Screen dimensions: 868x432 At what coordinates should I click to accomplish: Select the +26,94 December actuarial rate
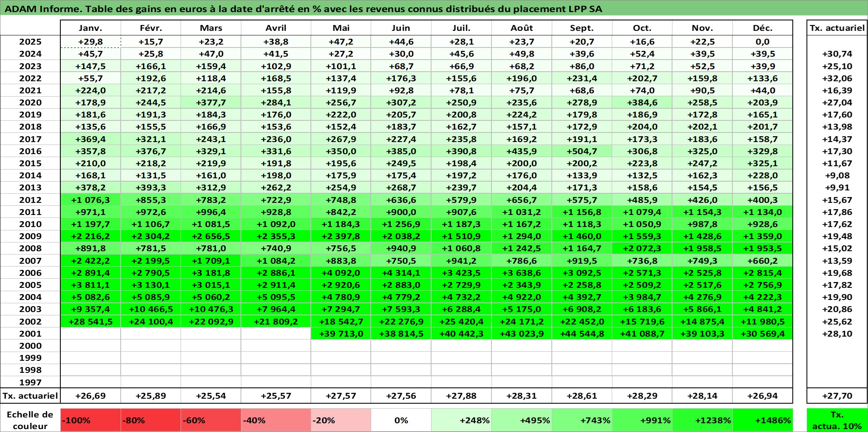click(x=762, y=396)
